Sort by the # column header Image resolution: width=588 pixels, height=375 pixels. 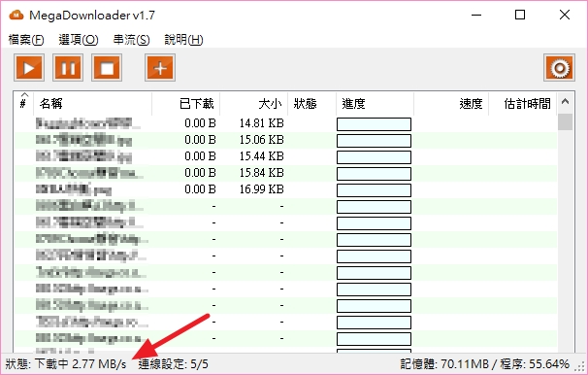click(x=23, y=103)
